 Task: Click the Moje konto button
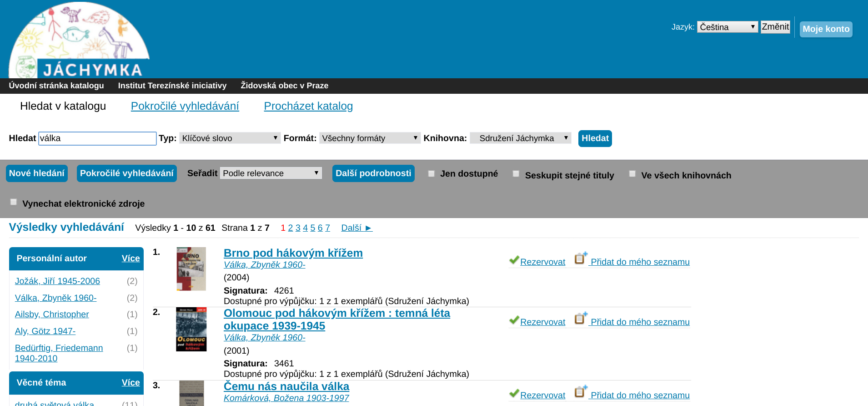[826, 29]
